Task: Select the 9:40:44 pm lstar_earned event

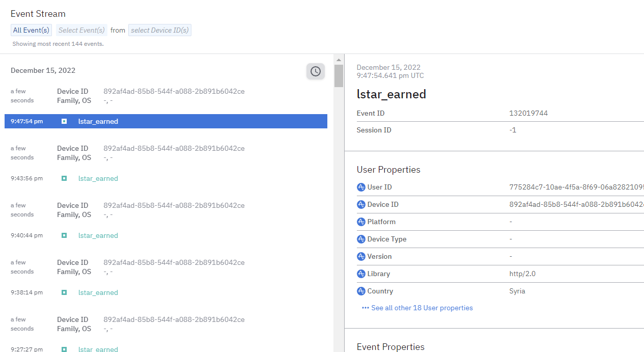Action: [98, 236]
